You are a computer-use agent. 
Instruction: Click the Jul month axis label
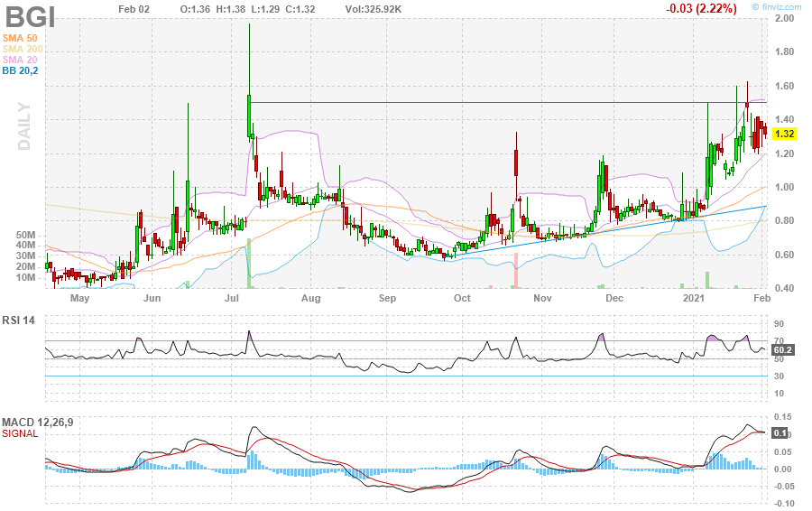(x=232, y=298)
